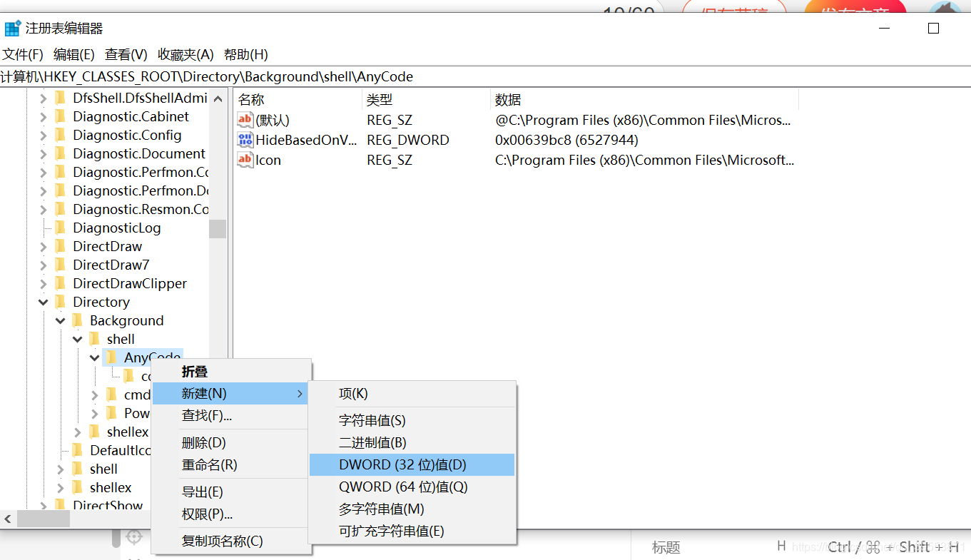Click the folder icon beside Background

pos(78,320)
